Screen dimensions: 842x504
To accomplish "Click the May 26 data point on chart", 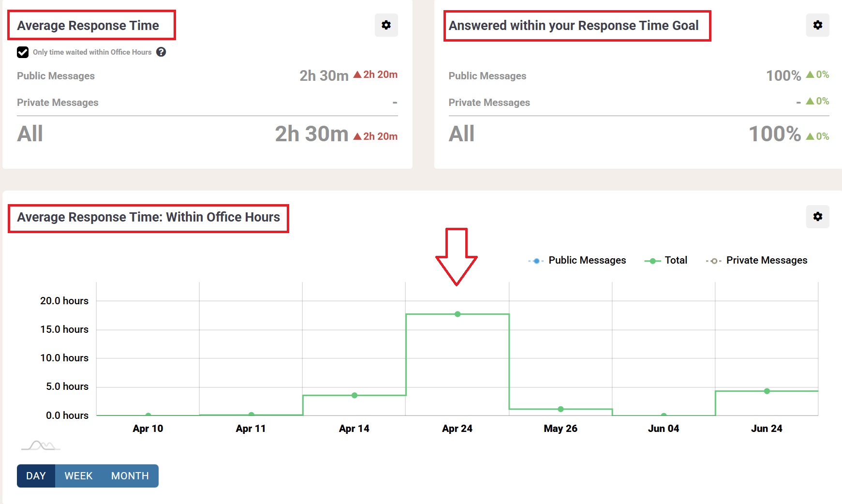I will click(561, 409).
